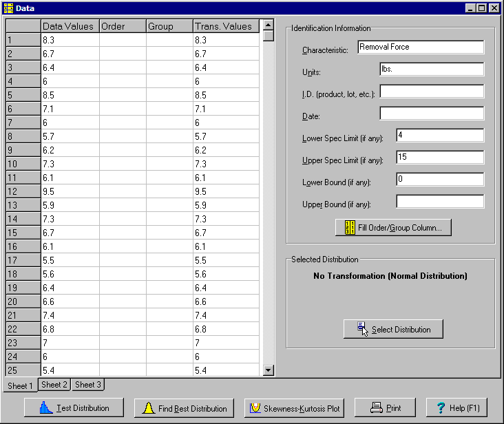Select the Trans. Values column header

click(x=227, y=26)
